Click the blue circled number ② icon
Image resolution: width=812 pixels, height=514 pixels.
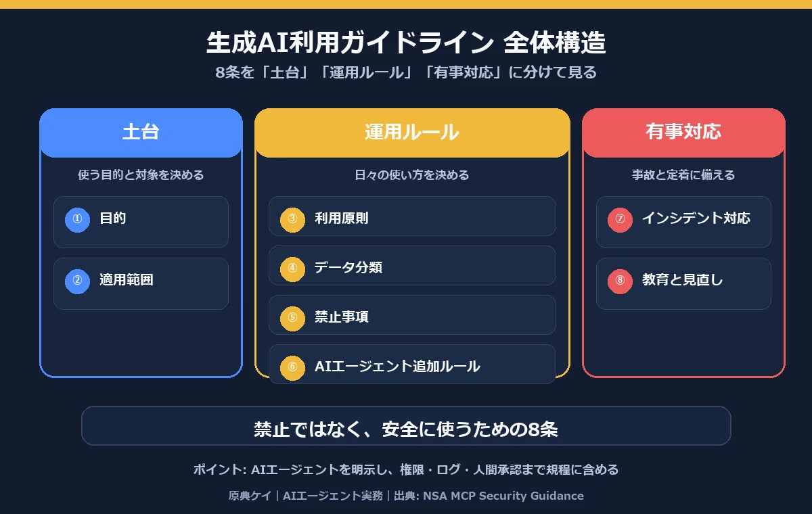pos(77,281)
